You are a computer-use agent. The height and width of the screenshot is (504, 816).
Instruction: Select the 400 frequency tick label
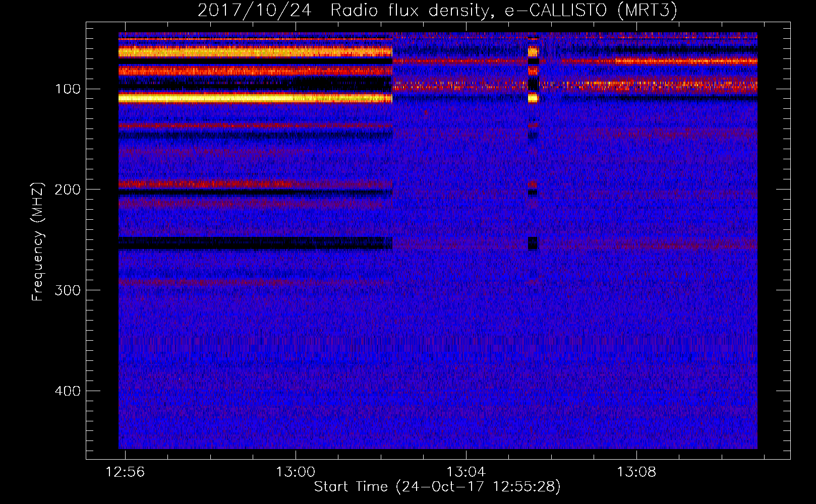(x=67, y=391)
